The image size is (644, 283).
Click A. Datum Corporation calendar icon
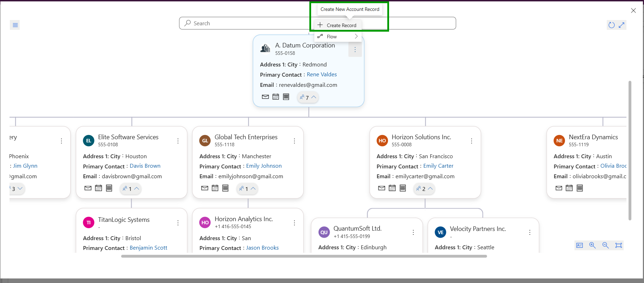(276, 97)
